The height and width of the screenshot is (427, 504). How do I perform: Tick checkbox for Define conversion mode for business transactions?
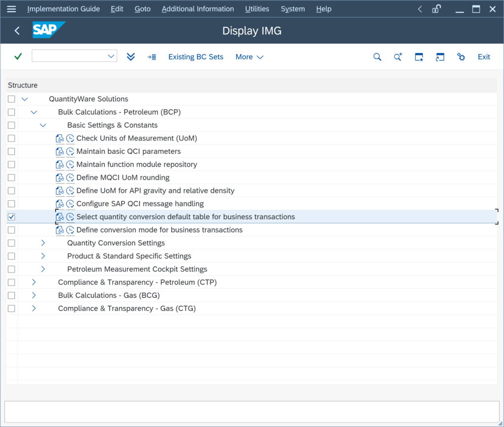click(x=12, y=230)
